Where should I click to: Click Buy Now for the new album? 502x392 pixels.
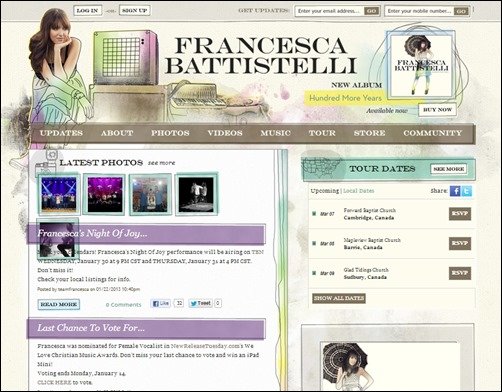tap(437, 110)
